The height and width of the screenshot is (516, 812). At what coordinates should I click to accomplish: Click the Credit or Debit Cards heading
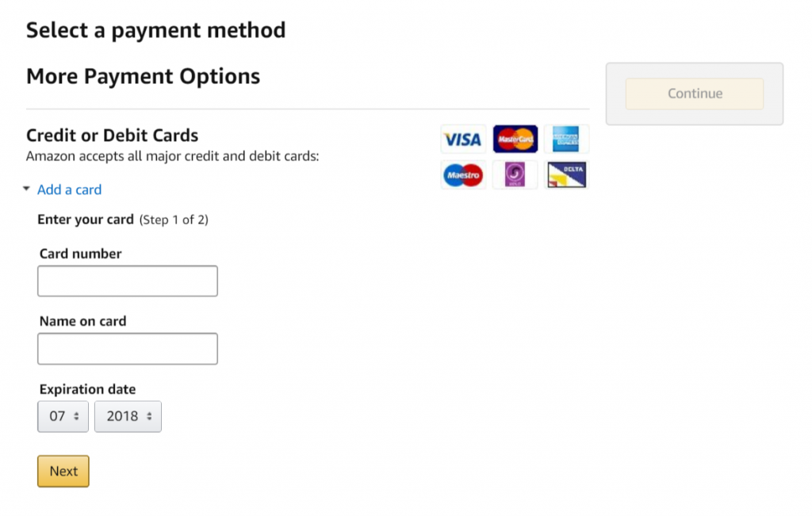[112, 136]
